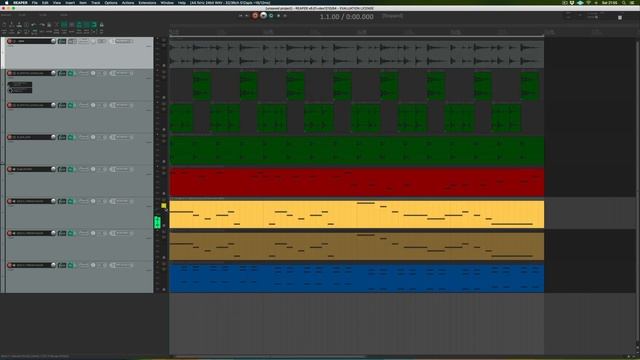Open FX button on yellow item track
The image size is (640, 360).
[x=62, y=201]
